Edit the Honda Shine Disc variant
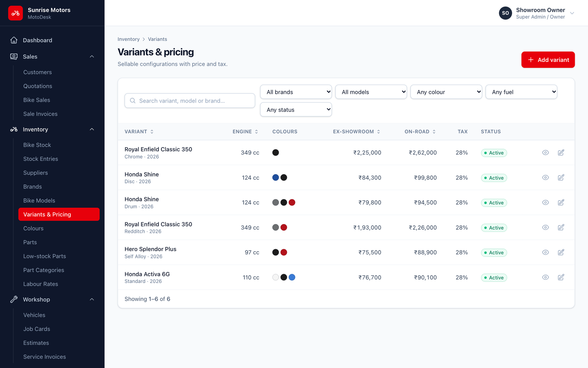This screenshot has width=588, height=368. 561,178
